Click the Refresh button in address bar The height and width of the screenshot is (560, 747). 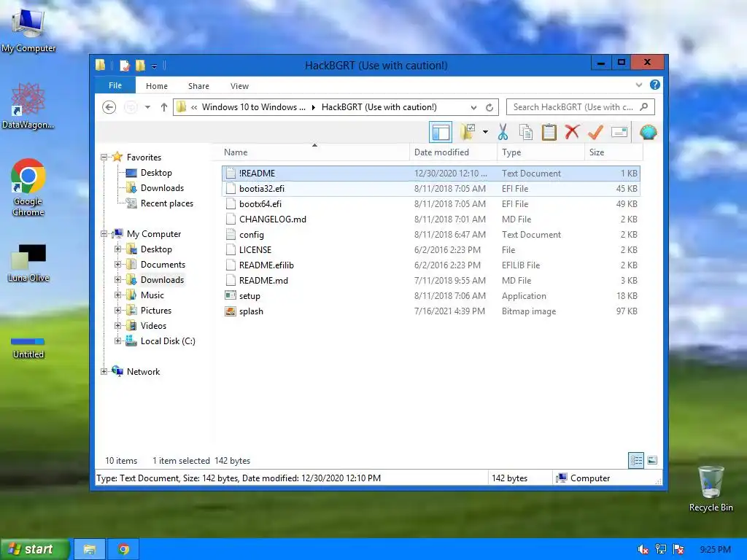(489, 108)
